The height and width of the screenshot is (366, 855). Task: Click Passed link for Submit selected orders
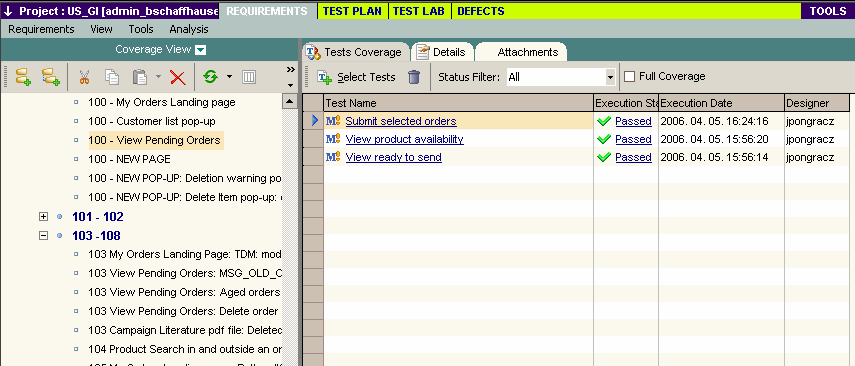633,121
